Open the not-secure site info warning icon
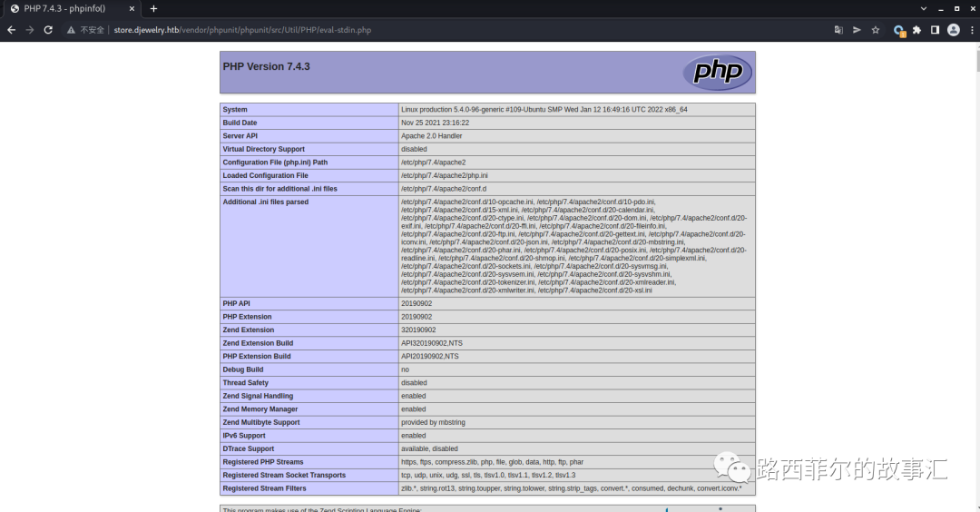Image resolution: width=980 pixels, height=512 pixels. pyautogui.click(x=72, y=30)
